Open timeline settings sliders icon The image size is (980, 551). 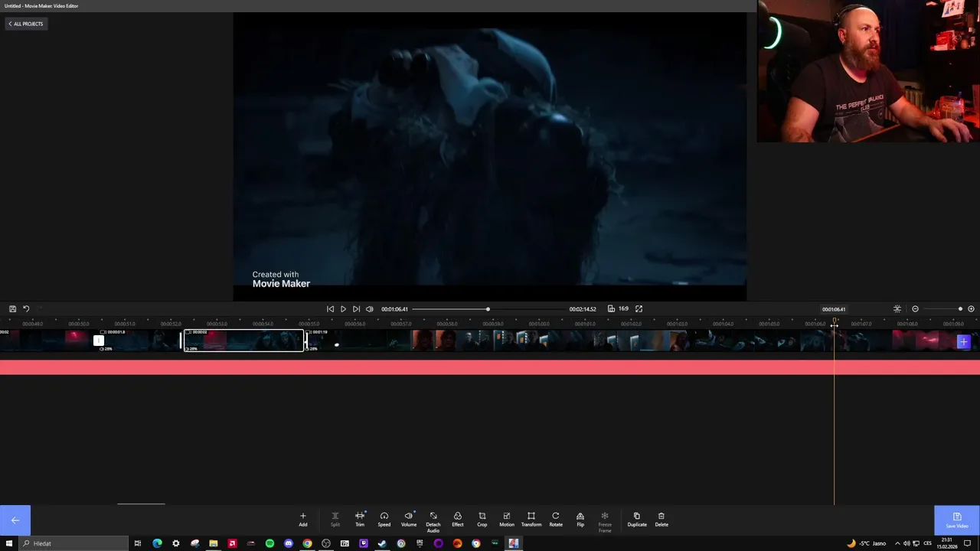pyautogui.click(x=897, y=308)
